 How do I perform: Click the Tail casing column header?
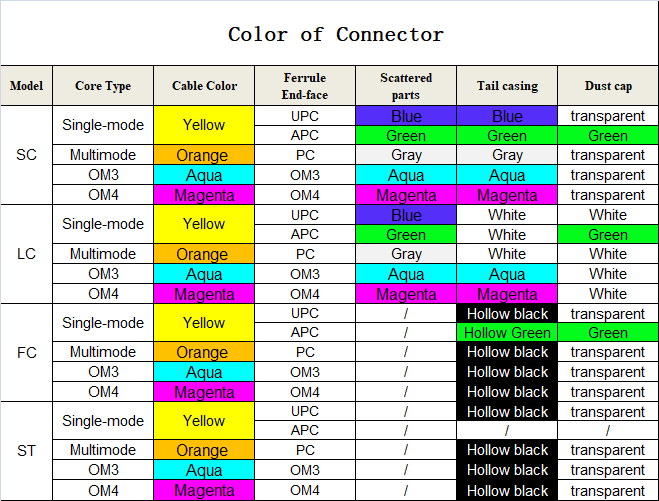click(507, 86)
